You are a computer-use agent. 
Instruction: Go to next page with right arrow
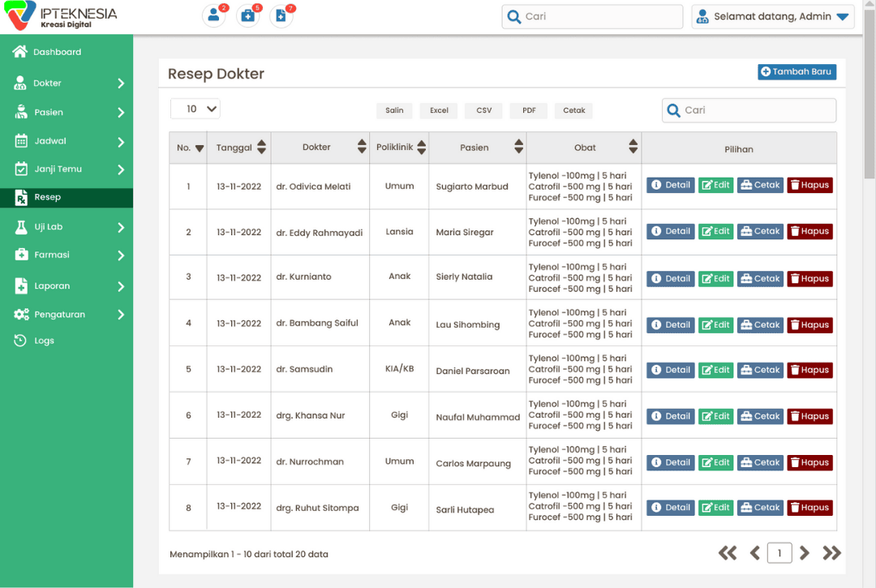pos(805,553)
